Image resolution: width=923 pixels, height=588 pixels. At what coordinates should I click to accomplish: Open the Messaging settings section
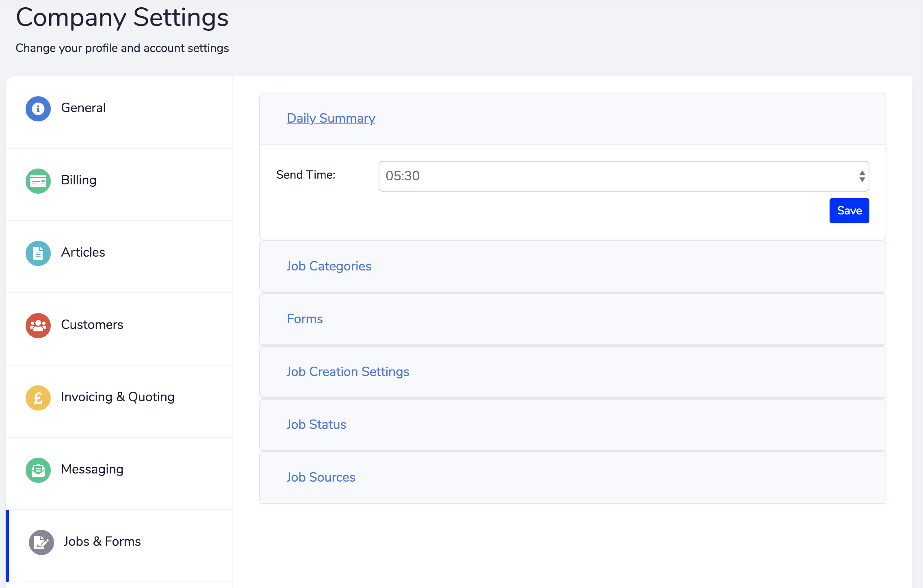coord(119,473)
